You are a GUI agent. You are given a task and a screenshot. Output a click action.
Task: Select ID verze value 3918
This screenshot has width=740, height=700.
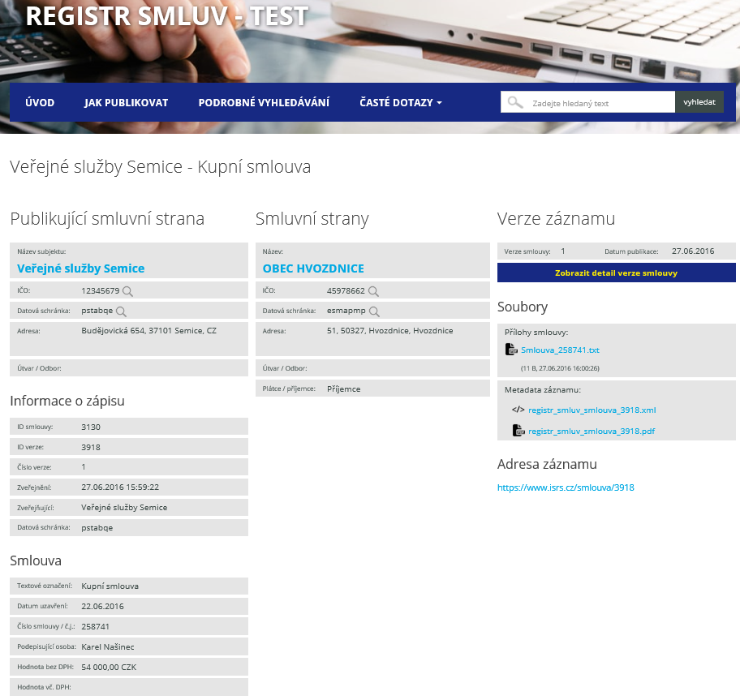91,447
